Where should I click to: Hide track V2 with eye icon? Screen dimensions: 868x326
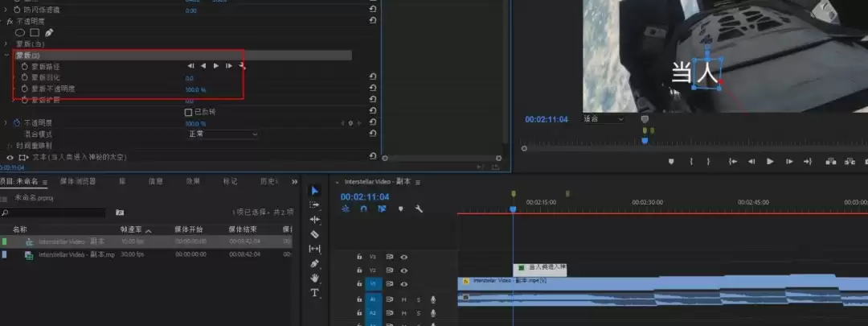click(x=404, y=270)
